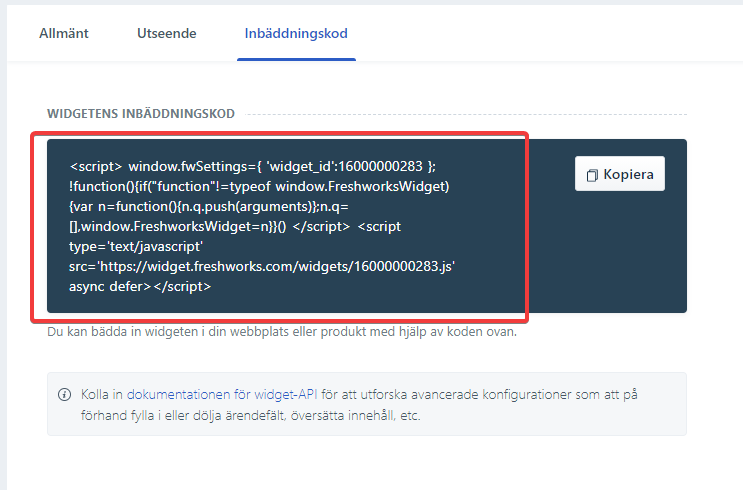
Task: Open the dokumentationen för widget-API link
Action: [x=213, y=395]
